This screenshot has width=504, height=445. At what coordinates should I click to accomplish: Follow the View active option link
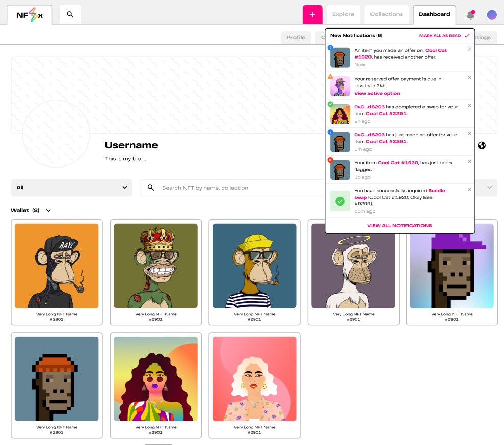377,94
